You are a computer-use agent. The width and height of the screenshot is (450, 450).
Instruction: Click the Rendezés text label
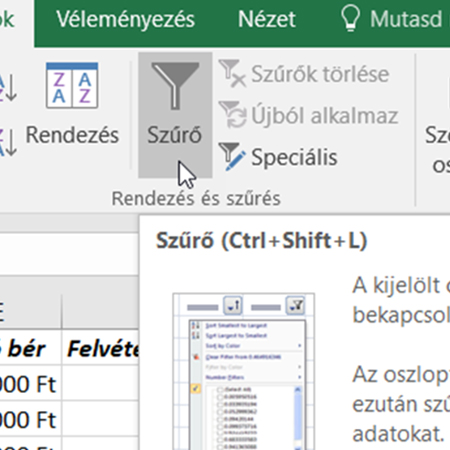72,135
